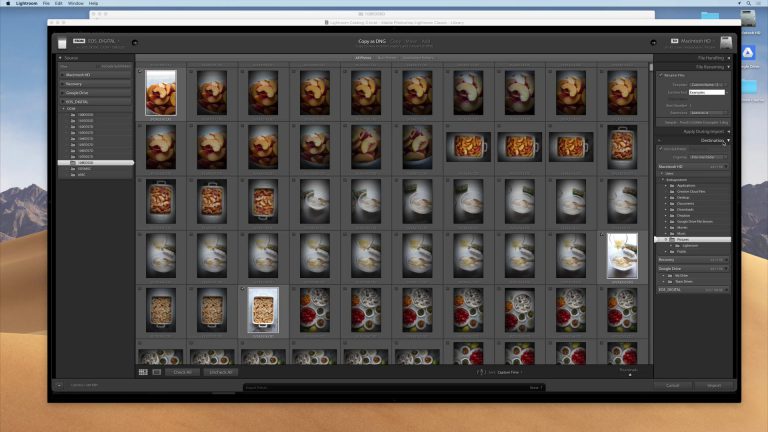The image size is (768, 432).
Task: Open the Apple menu
Action: tap(8, 3)
